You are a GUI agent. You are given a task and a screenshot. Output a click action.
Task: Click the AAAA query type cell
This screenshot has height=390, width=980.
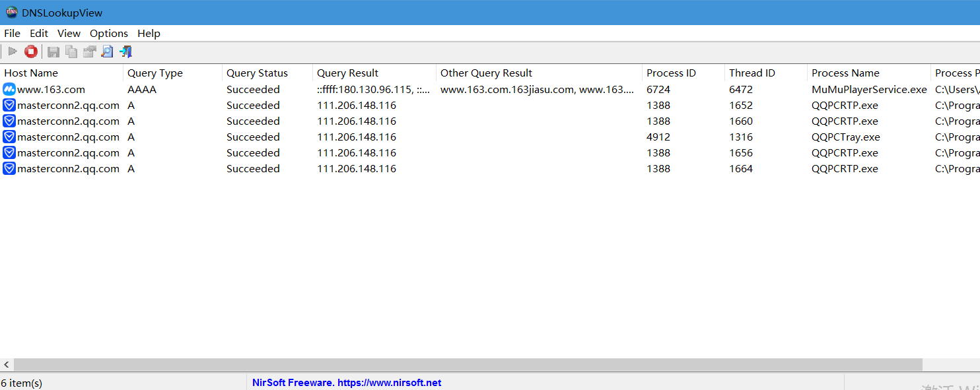[x=142, y=89]
